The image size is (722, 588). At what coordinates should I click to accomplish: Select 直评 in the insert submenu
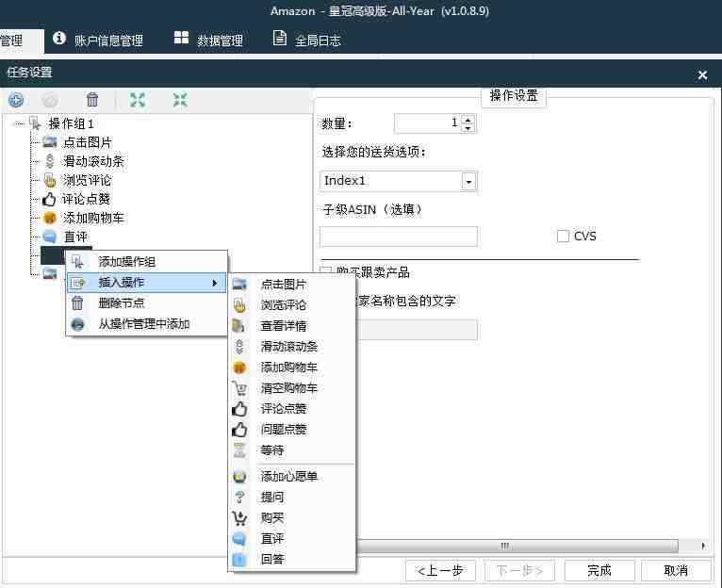pyautogui.click(x=292, y=538)
